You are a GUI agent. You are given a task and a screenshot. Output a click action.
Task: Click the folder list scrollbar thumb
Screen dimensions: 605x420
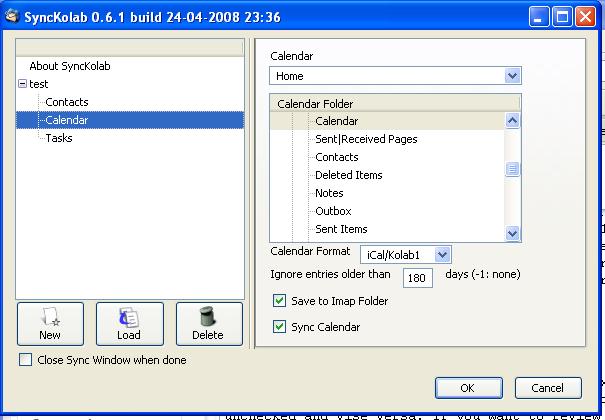pyautogui.click(x=512, y=169)
